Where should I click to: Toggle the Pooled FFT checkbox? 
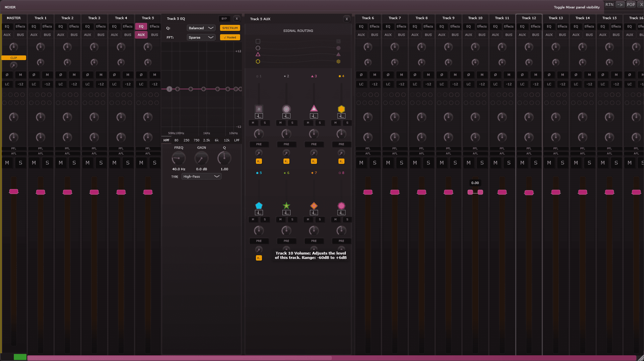pos(230,37)
